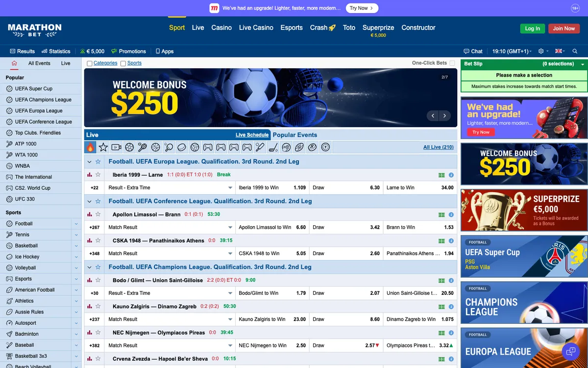Favourite the UEFA Conference League section star
Screen dimensions: 588x368
(98, 201)
